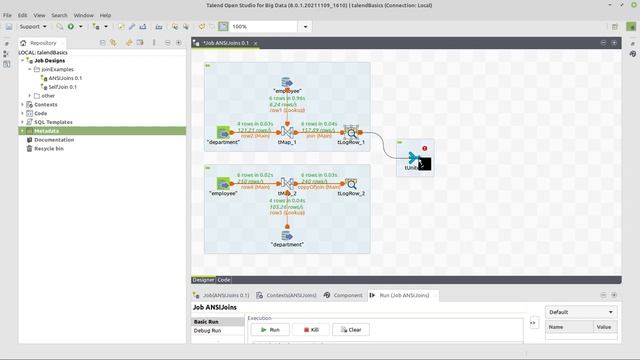Image resolution: width=640 pixels, height=360 pixels.
Task: Expand the Code node
Action: point(22,113)
